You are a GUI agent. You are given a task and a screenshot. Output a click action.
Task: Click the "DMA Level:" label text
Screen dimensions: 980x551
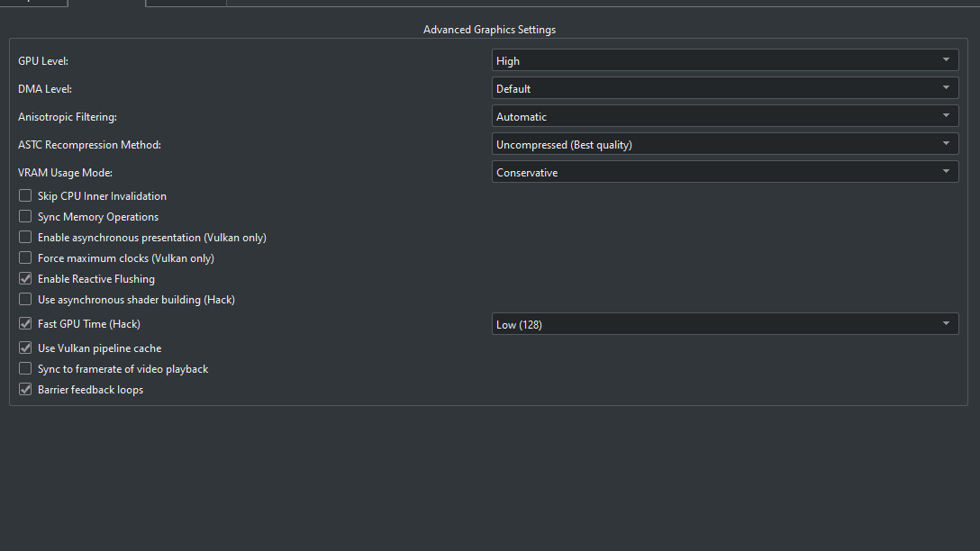tap(45, 89)
